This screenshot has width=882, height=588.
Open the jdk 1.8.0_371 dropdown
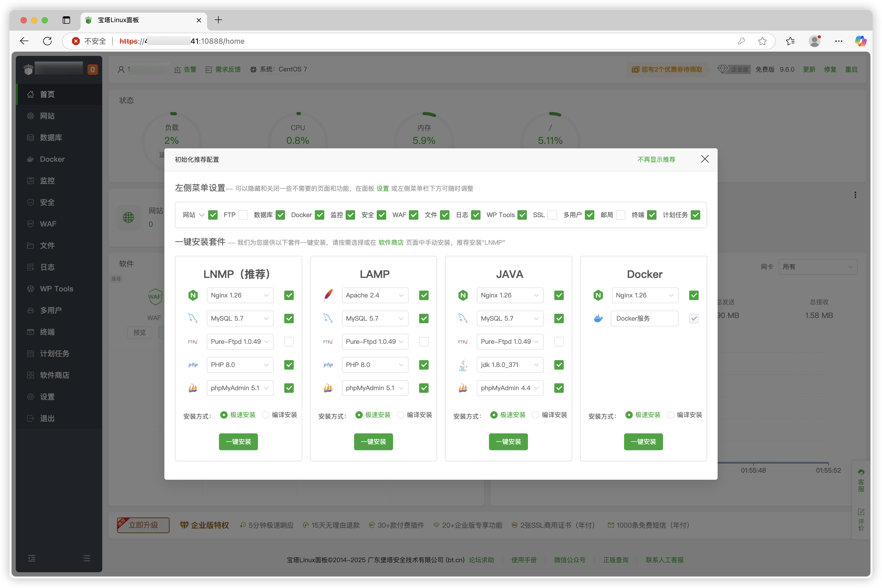(x=509, y=365)
